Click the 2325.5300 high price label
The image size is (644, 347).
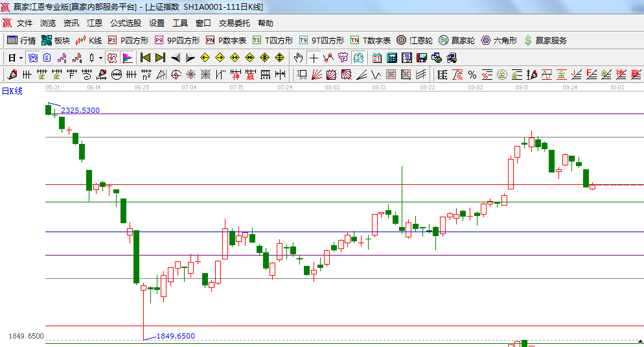tap(80, 110)
